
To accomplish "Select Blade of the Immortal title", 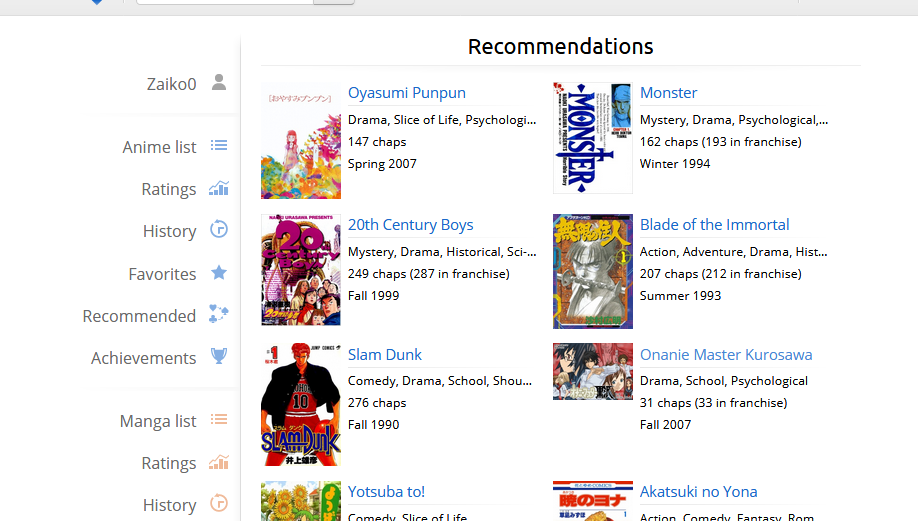I will point(714,225).
